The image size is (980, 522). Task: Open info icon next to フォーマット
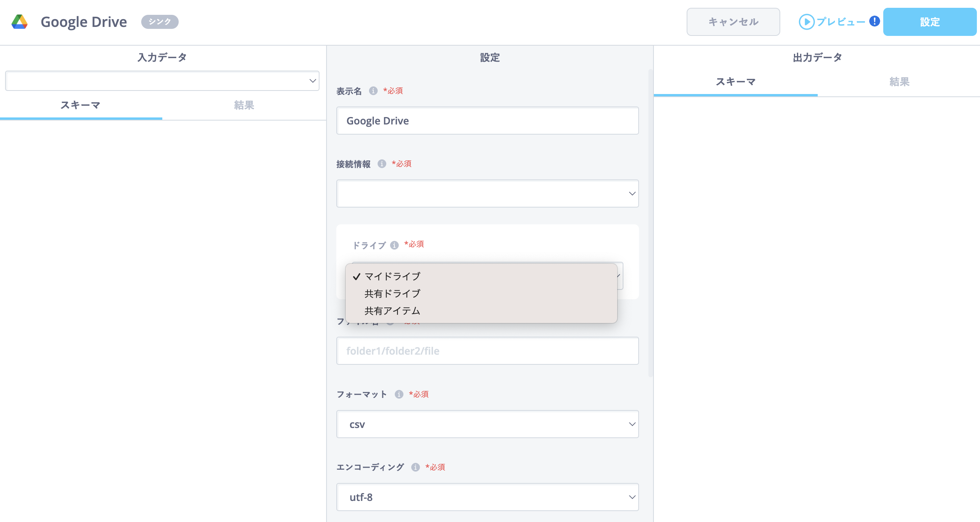coord(399,394)
